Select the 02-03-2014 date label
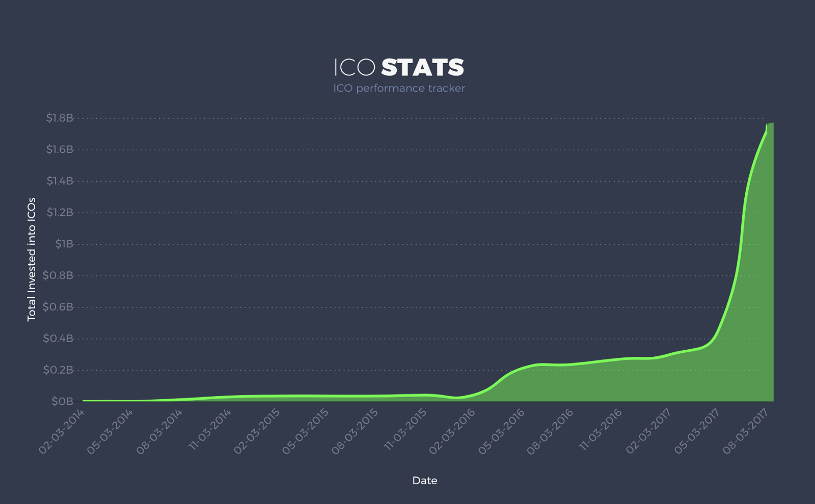This screenshot has width=815, height=504. pos(62,431)
